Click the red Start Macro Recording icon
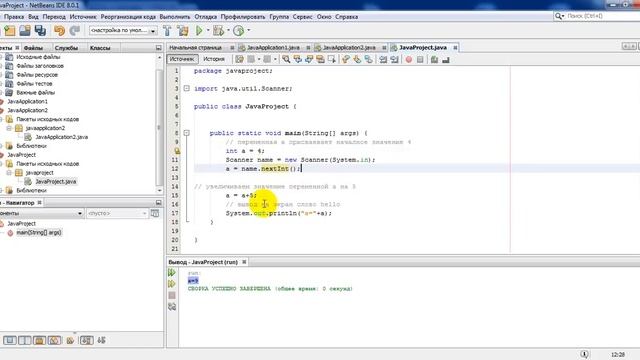 click(x=409, y=60)
